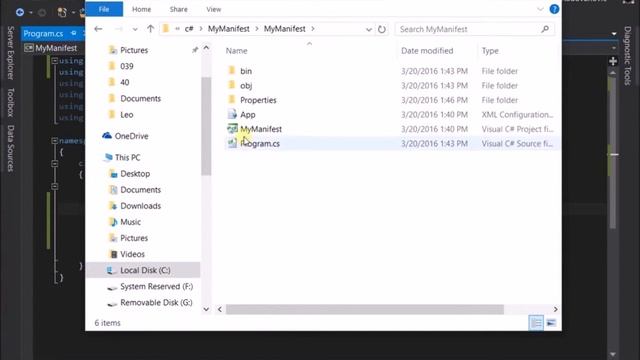The image size is (640, 360).
Task: Activate Program.cs tab in Visual Studio
Action: tap(43, 33)
